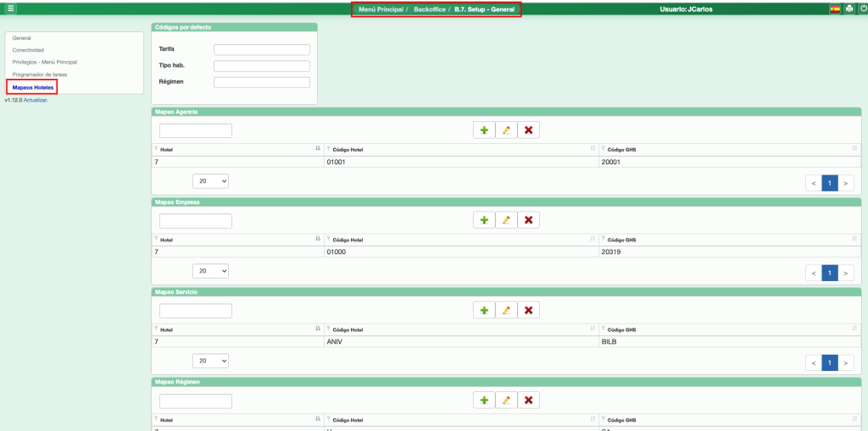
Task: Sort Mapeo Agencia by Código GHS column
Action: (x=854, y=149)
